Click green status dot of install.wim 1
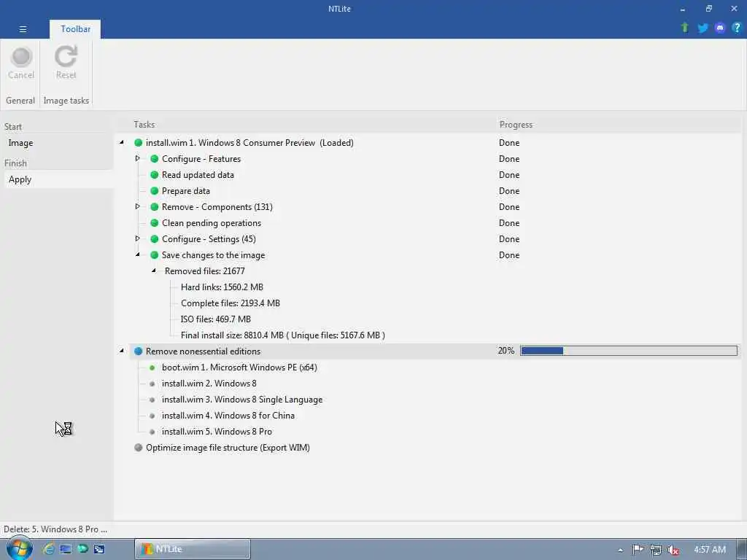The width and height of the screenshot is (747, 560). pyautogui.click(x=138, y=142)
